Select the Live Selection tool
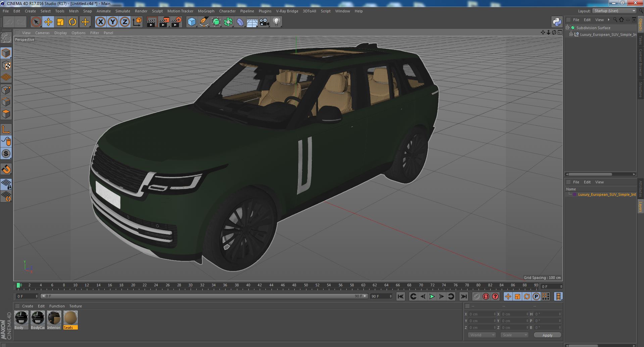The height and width of the screenshot is (347, 644). point(36,22)
